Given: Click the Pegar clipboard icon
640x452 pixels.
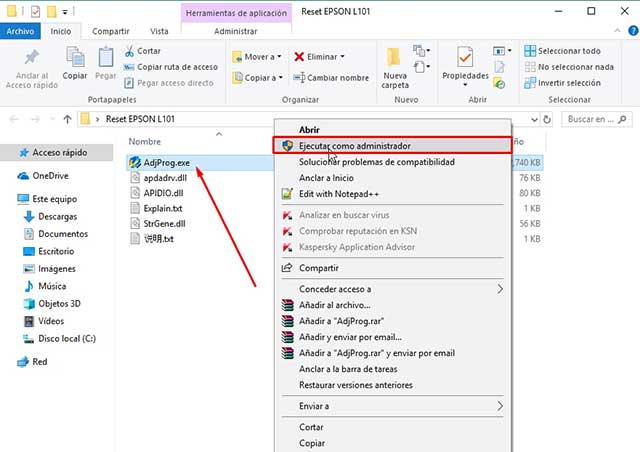Looking at the screenshot, I should [x=105, y=57].
